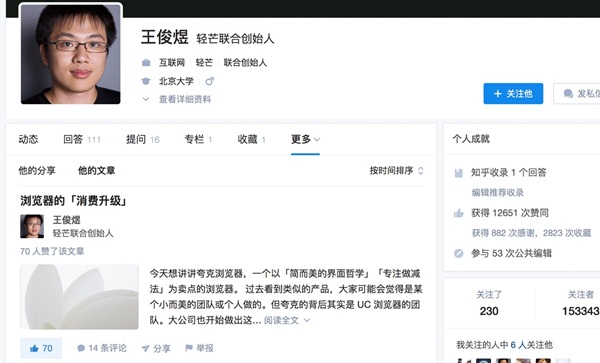Screen dimensions: 600x363
Task: Click author name 王俊煜 under article title
Action: 67,220
